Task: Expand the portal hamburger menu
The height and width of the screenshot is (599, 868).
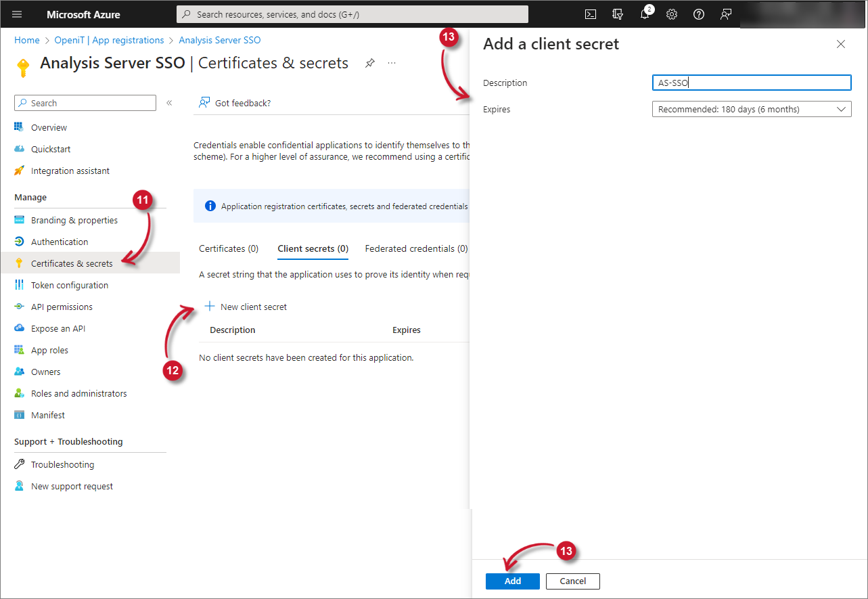Action: click(x=16, y=14)
